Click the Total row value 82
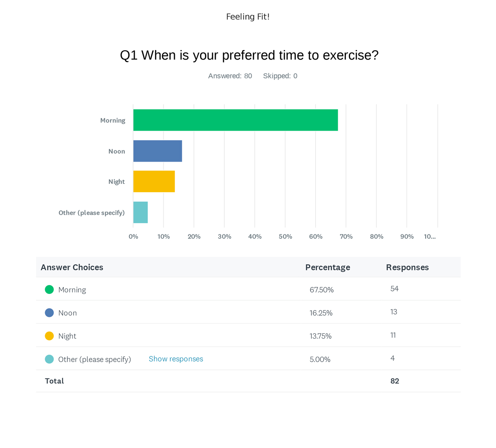496x448 pixels. tap(395, 381)
